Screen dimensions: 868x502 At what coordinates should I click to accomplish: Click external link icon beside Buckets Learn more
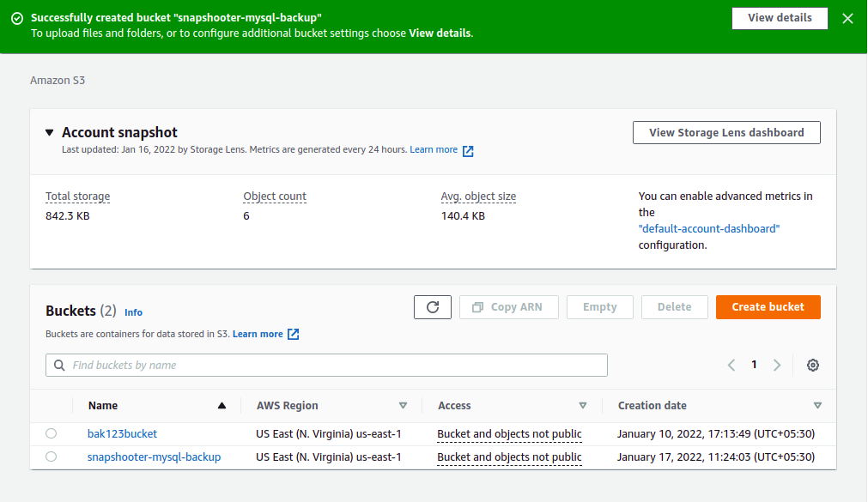click(x=293, y=335)
